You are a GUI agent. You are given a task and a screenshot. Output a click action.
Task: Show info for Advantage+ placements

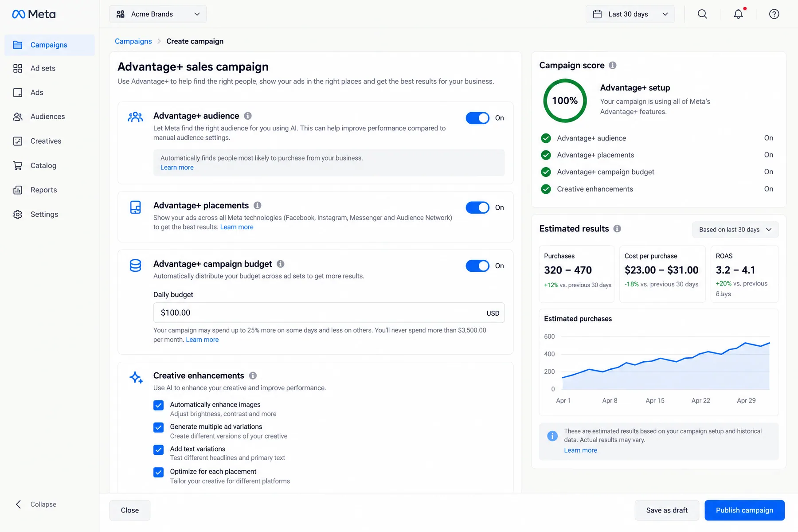coord(258,205)
